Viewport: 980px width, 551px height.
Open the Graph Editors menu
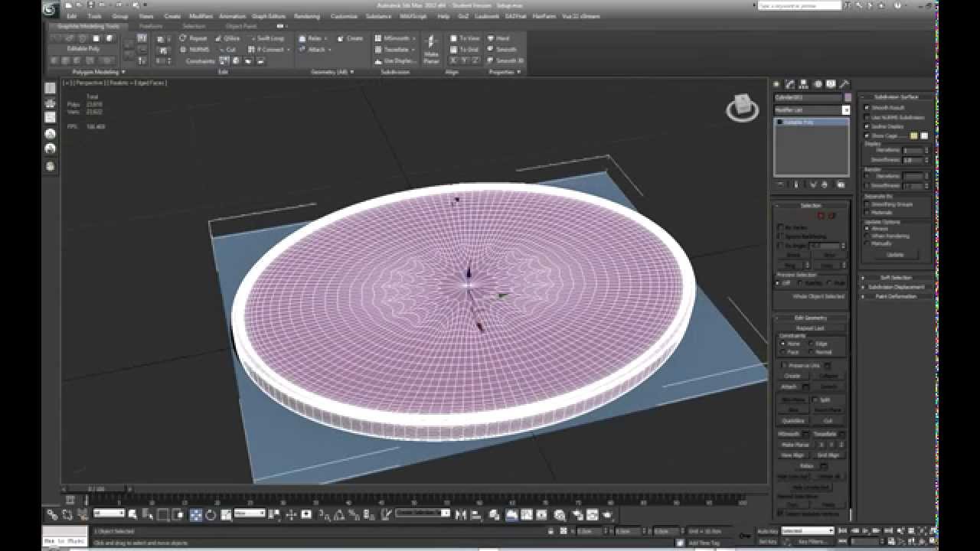coord(268,16)
